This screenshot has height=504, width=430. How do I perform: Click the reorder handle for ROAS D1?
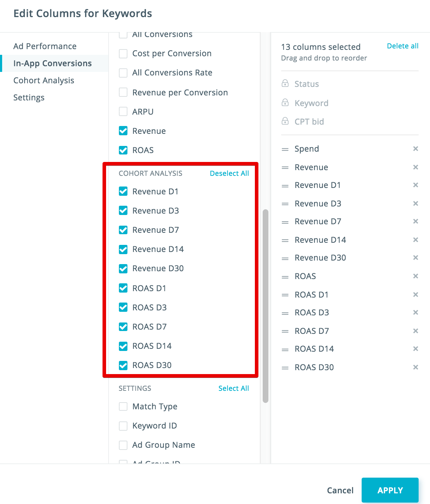point(285,295)
